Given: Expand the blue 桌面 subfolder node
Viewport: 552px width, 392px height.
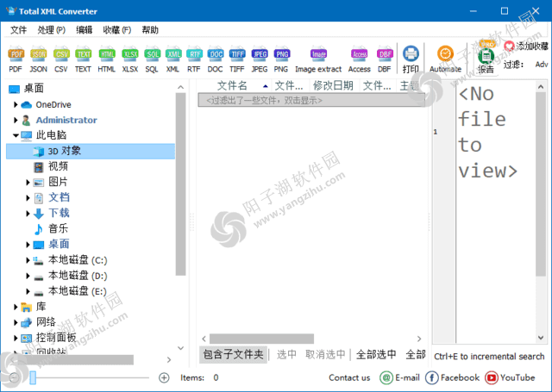Looking at the screenshot, I should click(x=28, y=245).
